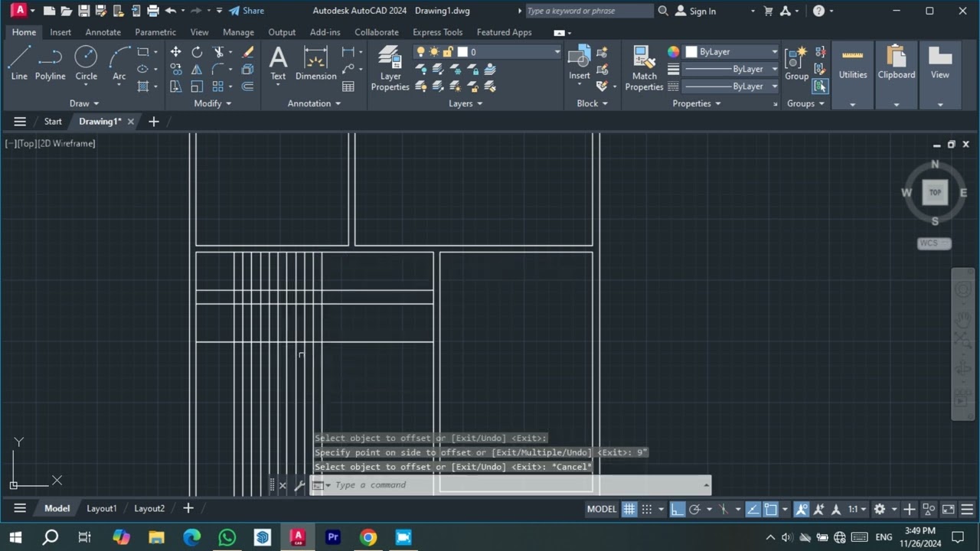Click the white layer color swatch
Screen dimensions: 980x551
pos(462,52)
